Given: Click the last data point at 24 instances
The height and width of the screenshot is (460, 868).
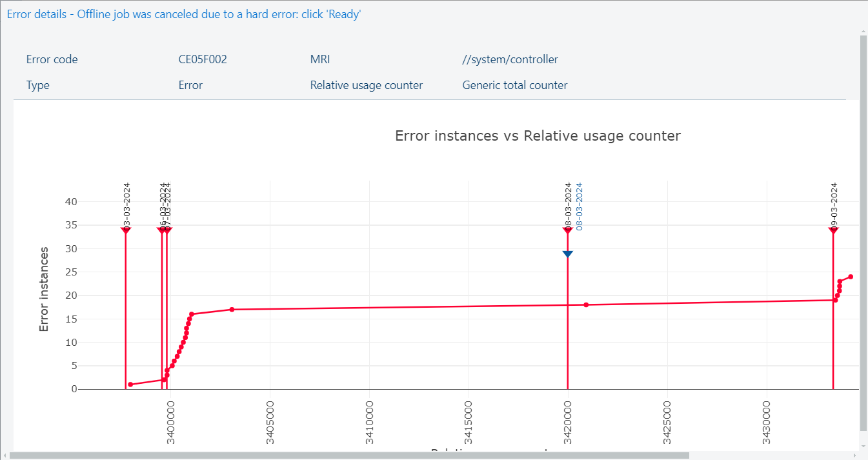Looking at the screenshot, I should coord(851,277).
